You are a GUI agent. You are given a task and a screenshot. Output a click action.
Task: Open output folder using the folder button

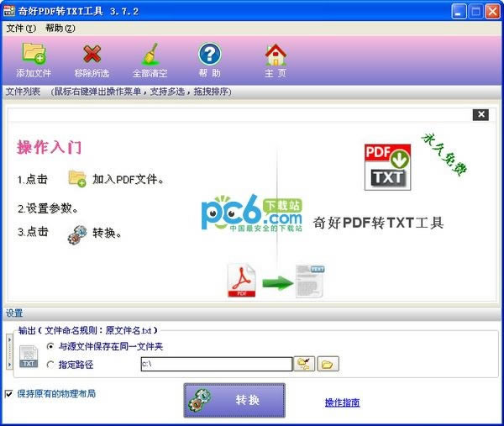click(x=328, y=364)
